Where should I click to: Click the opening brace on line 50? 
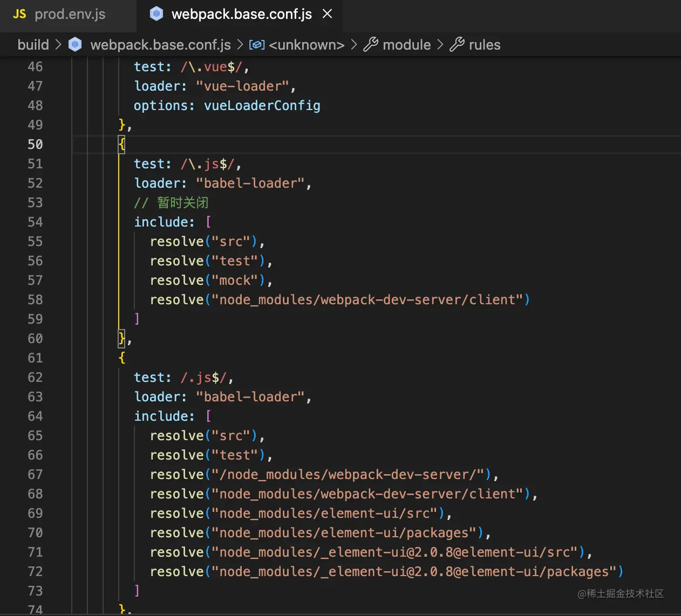(122, 145)
